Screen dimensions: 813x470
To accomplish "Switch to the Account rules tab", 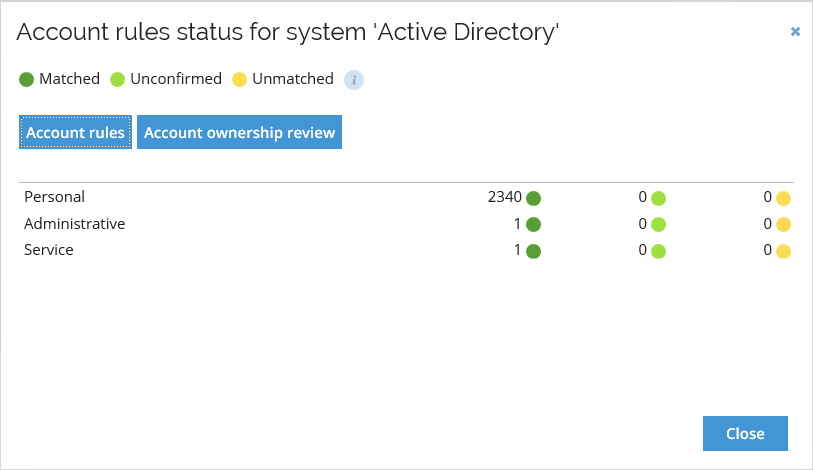I will pos(75,132).
